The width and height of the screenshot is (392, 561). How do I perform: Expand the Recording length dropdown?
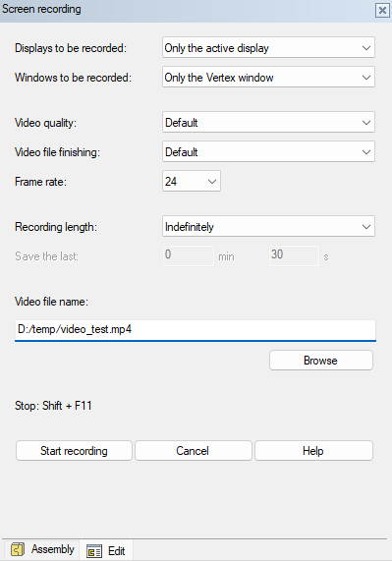[x=268, y=226]
